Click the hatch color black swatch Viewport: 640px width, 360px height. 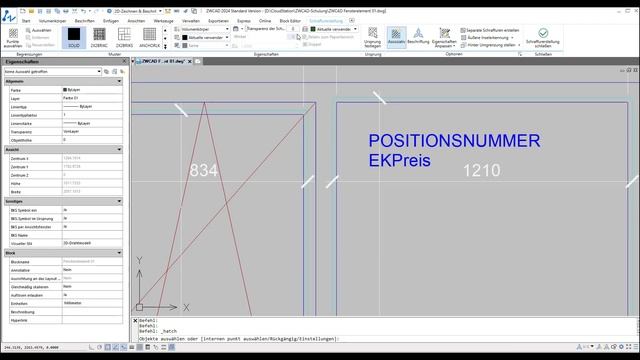(184, 37)
